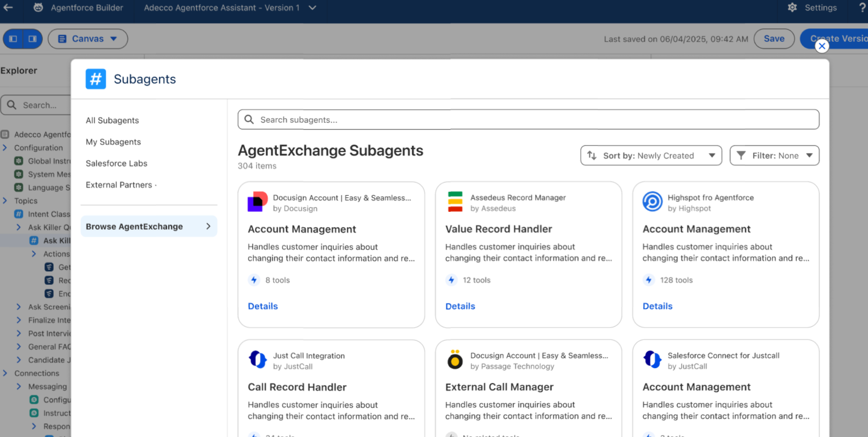Image resolution: width=868 pixels, height=437 pixels.
Task: Toggle the right panel layout button
Action: pos(32,39)
